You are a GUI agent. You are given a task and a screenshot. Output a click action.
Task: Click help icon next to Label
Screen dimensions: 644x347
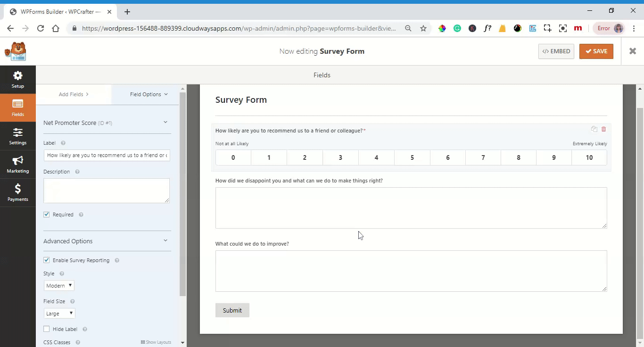pos(63,143)
